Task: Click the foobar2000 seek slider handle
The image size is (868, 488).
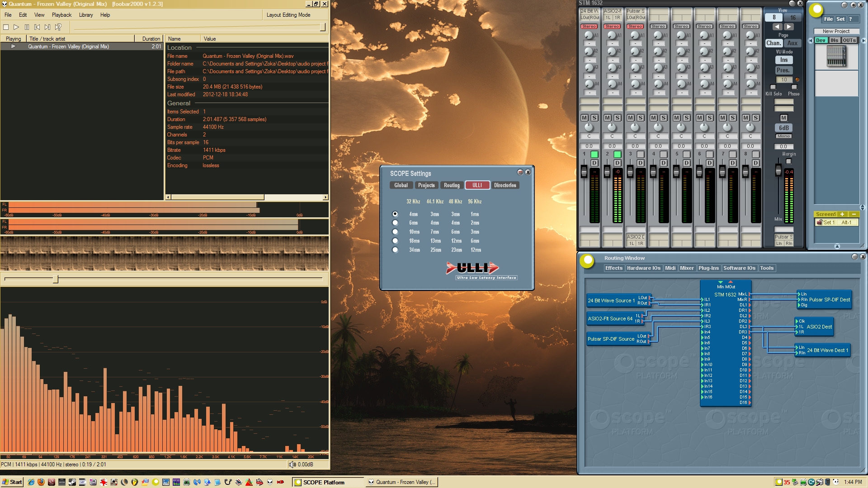Action: tap(56, 279)
